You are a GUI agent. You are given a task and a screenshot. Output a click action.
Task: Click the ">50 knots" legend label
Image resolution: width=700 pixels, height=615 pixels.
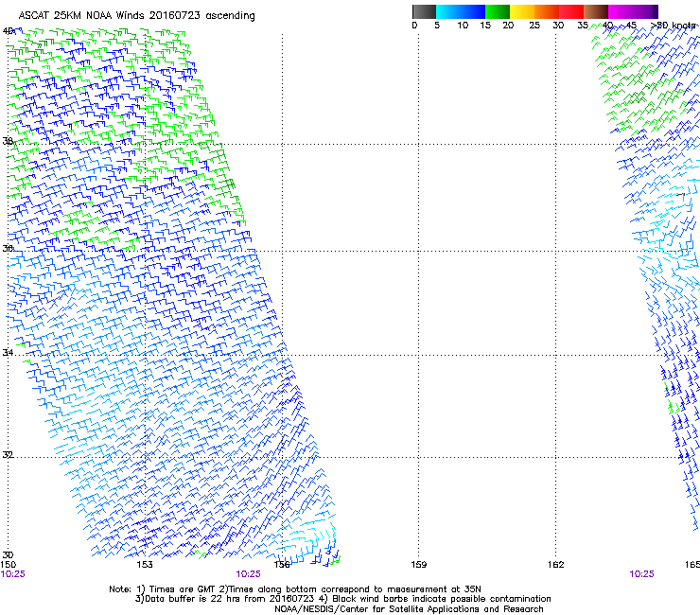[x=673, y=26]
